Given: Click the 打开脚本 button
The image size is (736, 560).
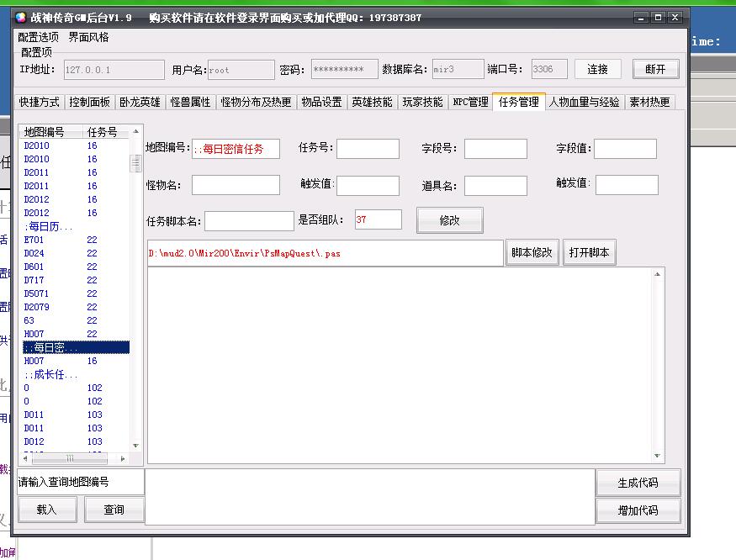Looking at the screenshot, I should click(589, 252).
